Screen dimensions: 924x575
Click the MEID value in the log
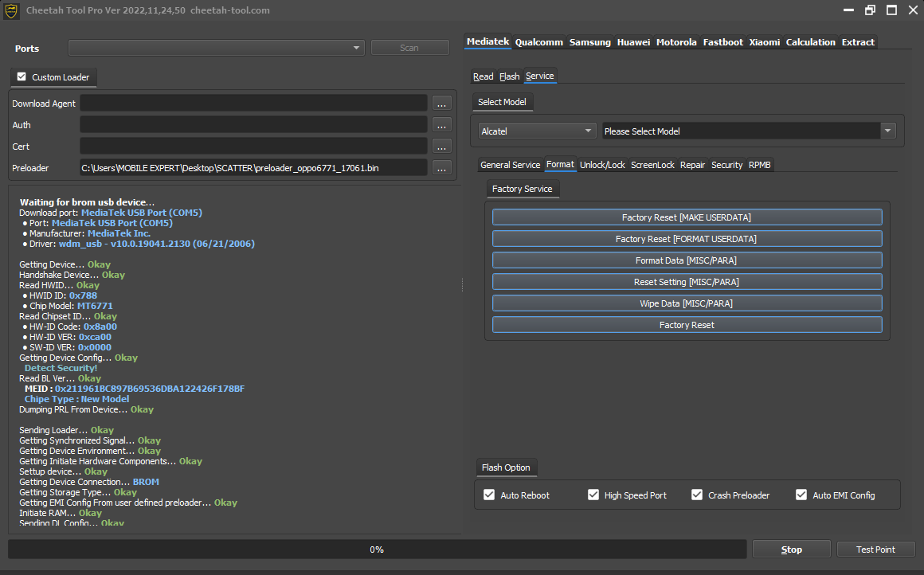point(150,389)
